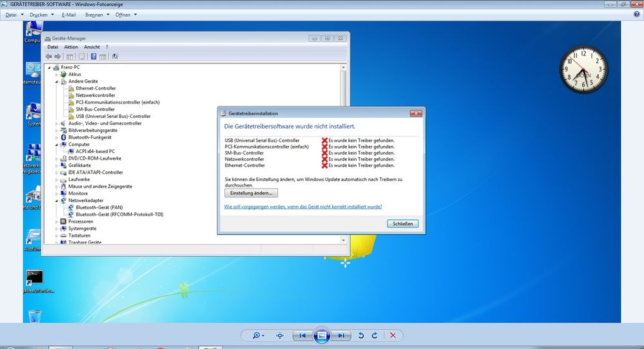Click the Tastaturen tree item

click(x=79, y=236)
